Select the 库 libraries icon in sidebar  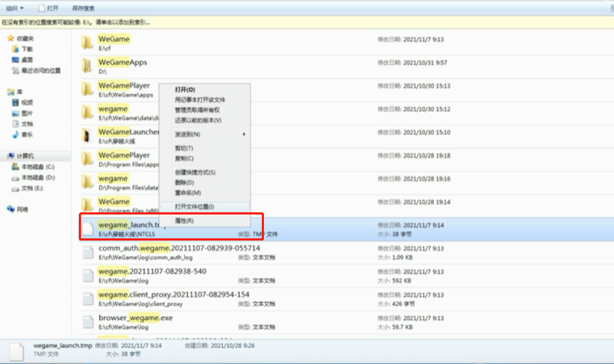click(x=11, y=92)
